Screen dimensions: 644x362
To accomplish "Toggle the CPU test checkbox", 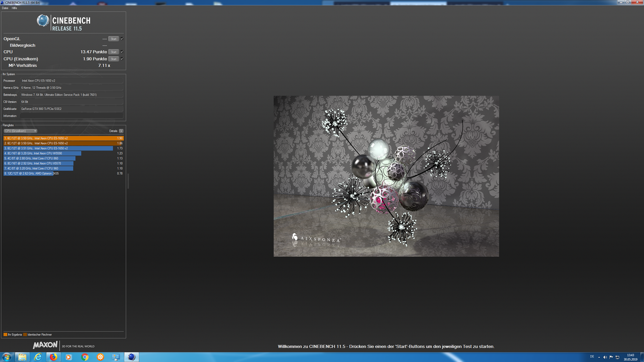I will pyautogui.click(x=122, y=52).
